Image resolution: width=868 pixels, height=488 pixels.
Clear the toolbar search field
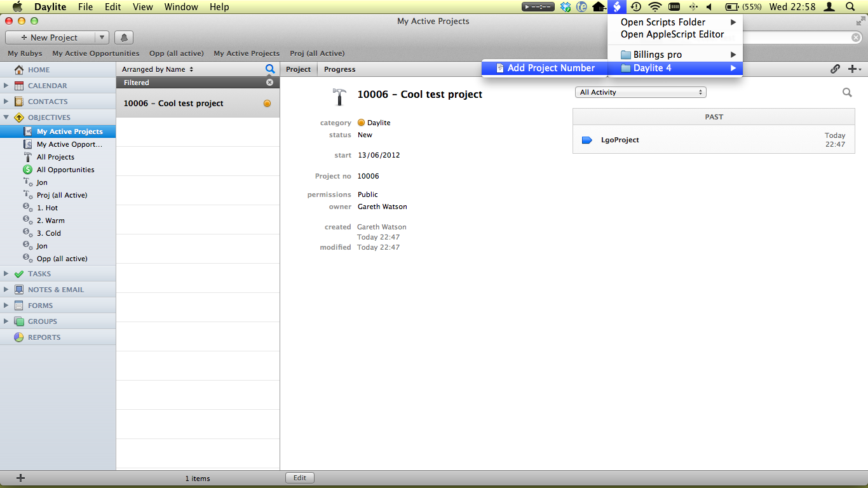(x=856, y=38)
